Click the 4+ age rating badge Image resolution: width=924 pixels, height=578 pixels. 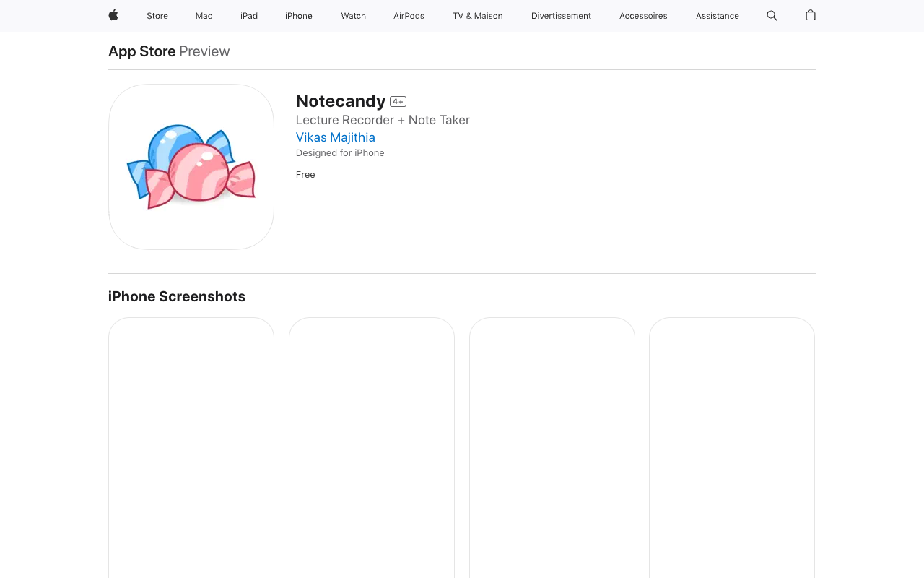pos(398,102)
